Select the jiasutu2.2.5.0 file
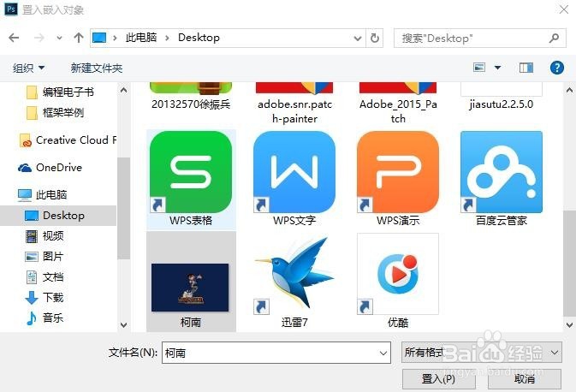 click(x=502, y=96)
